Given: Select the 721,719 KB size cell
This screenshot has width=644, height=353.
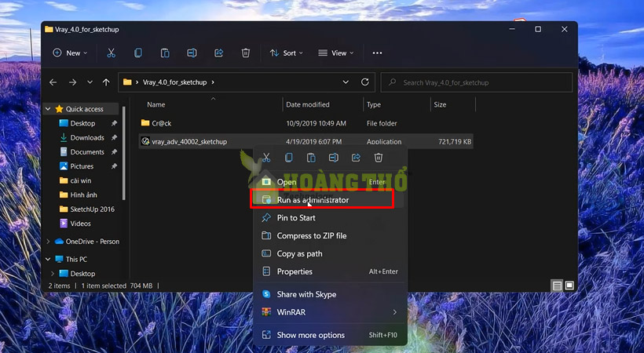Looking at the screenshot, I should [455, 142].
